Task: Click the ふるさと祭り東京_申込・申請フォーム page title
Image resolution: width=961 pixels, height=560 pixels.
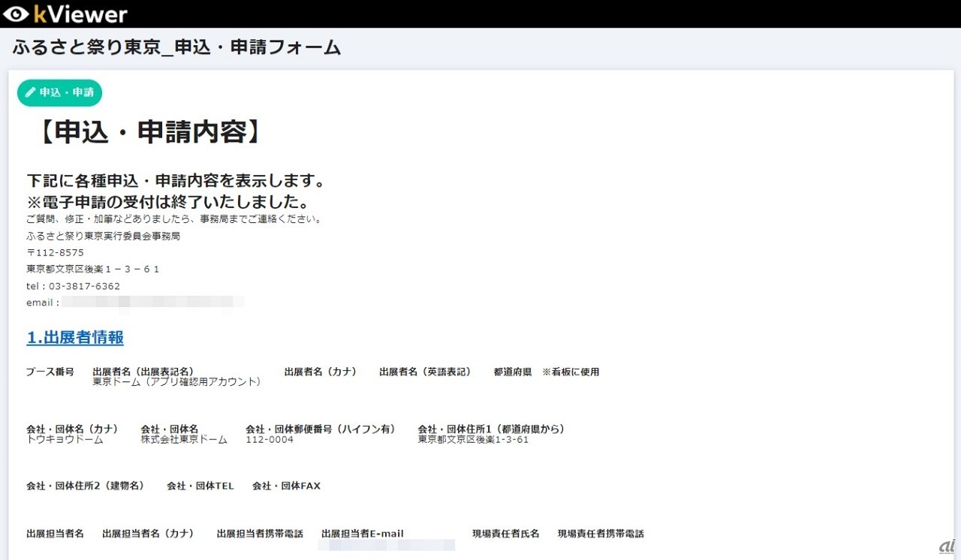Action: click(x=176, y=48)
